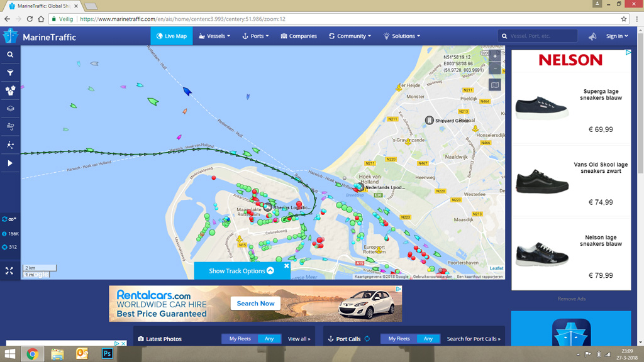
Task: Switch to the Live Map tab
Action: tap(172, 36)
